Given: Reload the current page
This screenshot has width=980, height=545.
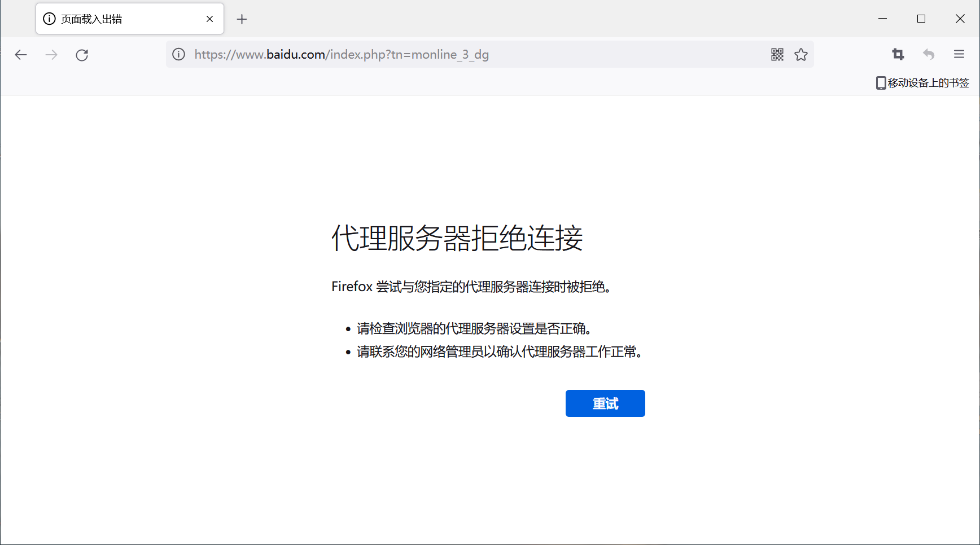Looking at the screenshot, I should 82,55.
